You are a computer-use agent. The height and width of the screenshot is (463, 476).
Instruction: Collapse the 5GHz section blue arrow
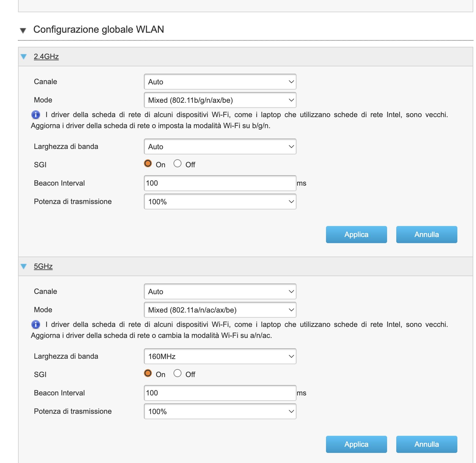(24, 266)
